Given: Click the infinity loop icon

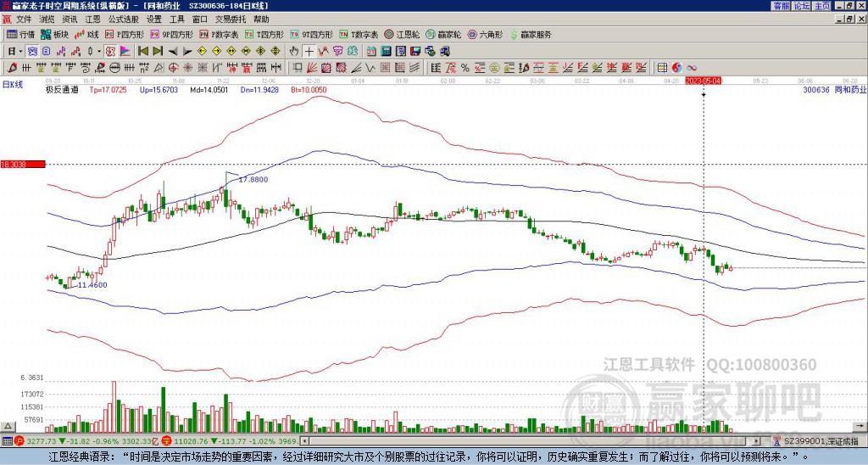Looking at the screenshot, I should click(692, 68).
